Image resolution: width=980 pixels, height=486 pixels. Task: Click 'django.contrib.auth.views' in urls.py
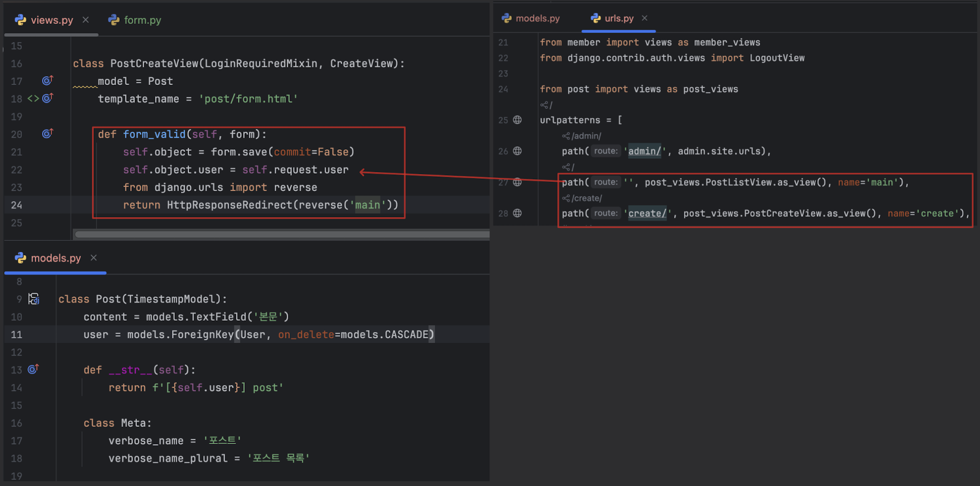[636, 58]
